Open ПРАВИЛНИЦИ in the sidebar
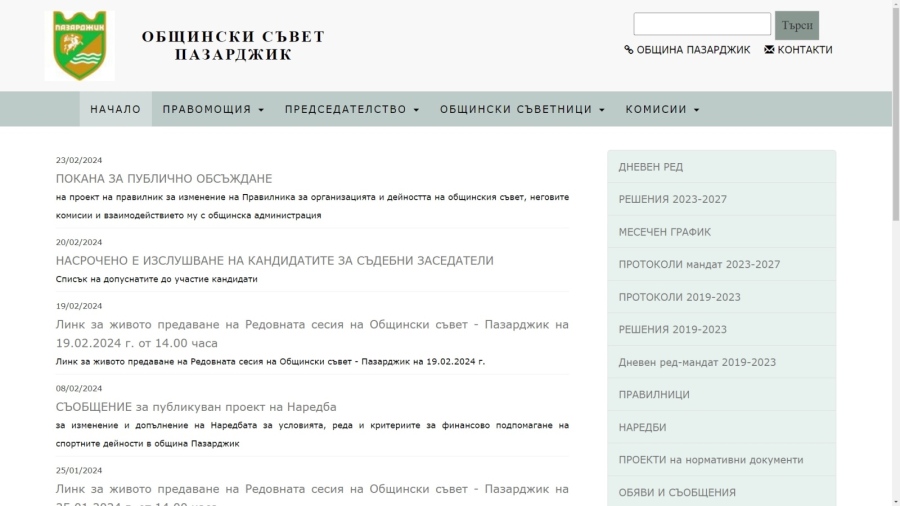 [721, 395]
